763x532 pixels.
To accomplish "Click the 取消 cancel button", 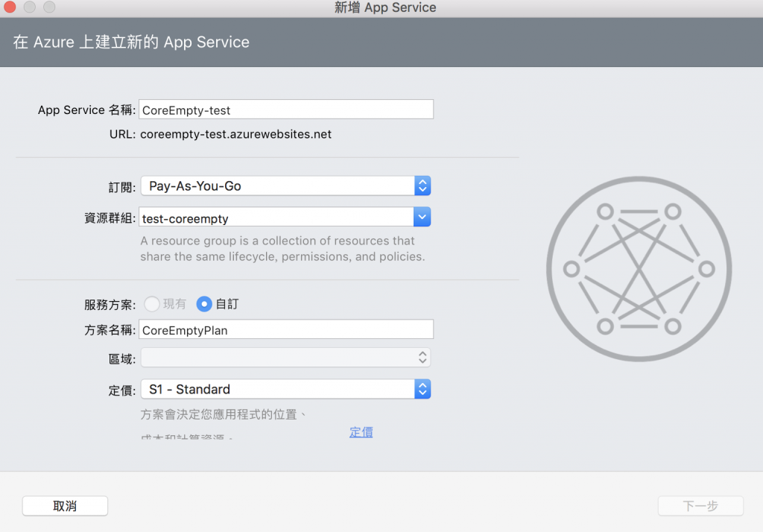I will pyautogui.click(x=66, y=506).
